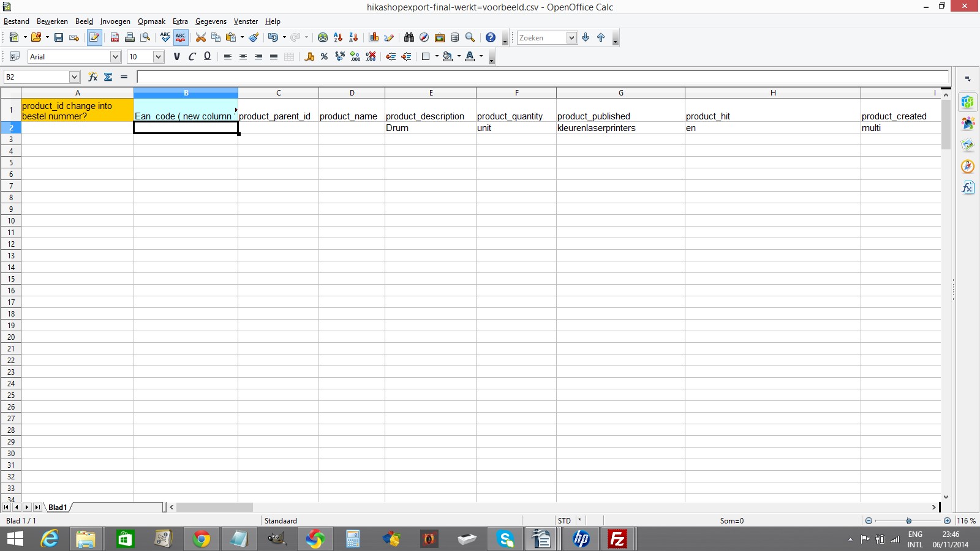Toggle underline formatting
Screen dimensions: 980x551
click(207, 56)
